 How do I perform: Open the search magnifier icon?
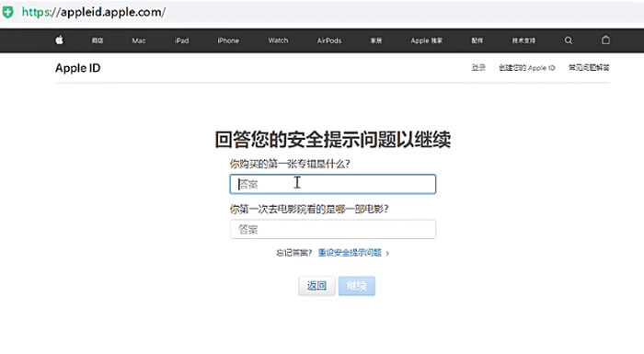point(569,40)
